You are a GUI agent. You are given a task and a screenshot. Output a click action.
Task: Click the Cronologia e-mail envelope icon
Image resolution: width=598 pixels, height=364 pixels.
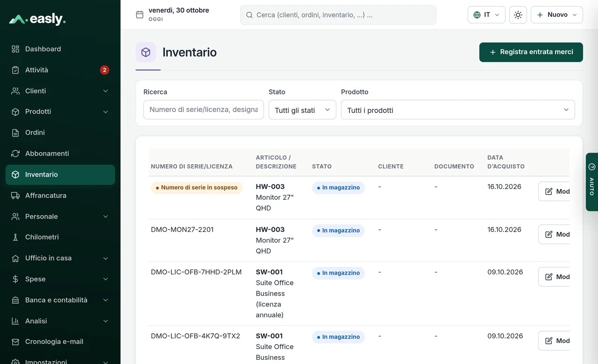[x=15, y=342]
